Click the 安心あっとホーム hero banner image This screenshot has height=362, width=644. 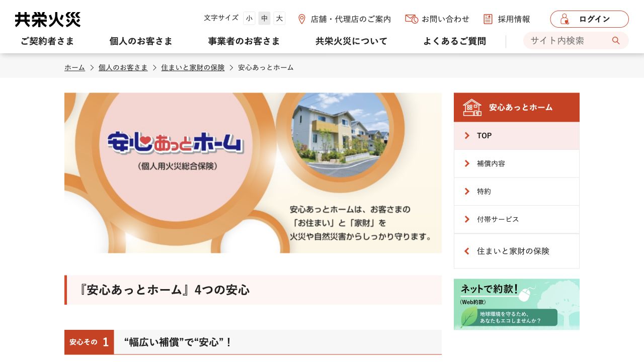(253, 173)
